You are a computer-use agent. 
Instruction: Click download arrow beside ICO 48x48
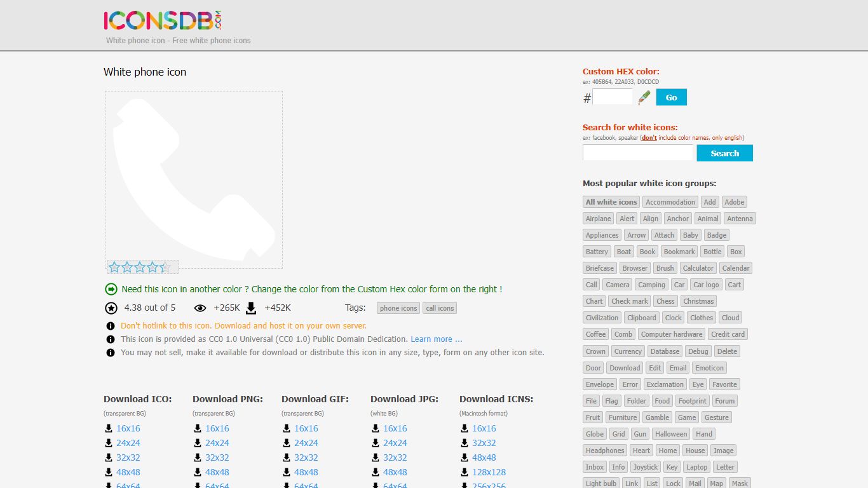109,473
